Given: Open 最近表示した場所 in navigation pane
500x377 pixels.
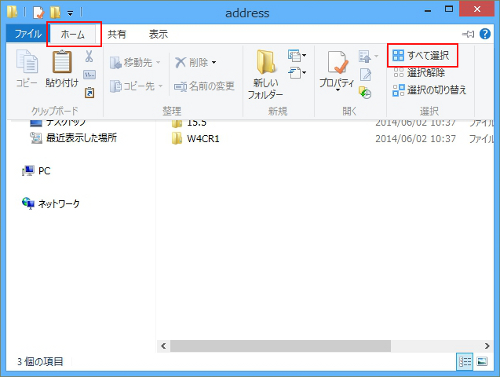Looking at the screenshot, I should pyautogui.click(x=73, y=138).
